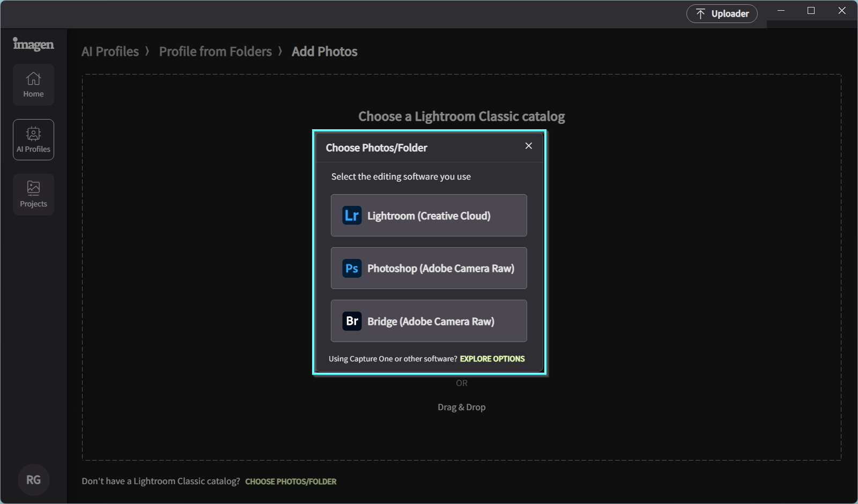The image size is (858, 504).
Task: Go to AI Profiles breadcrumb
Action: pos(110,51)
